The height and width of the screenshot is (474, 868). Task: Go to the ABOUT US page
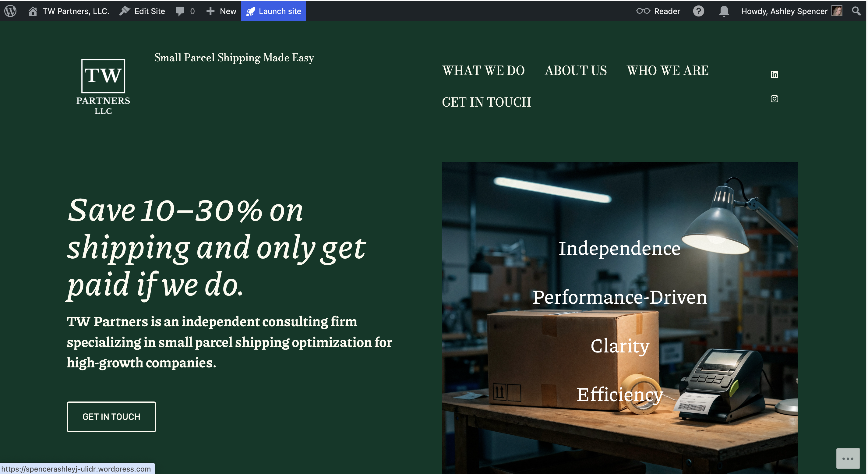(x=576, y=70)
